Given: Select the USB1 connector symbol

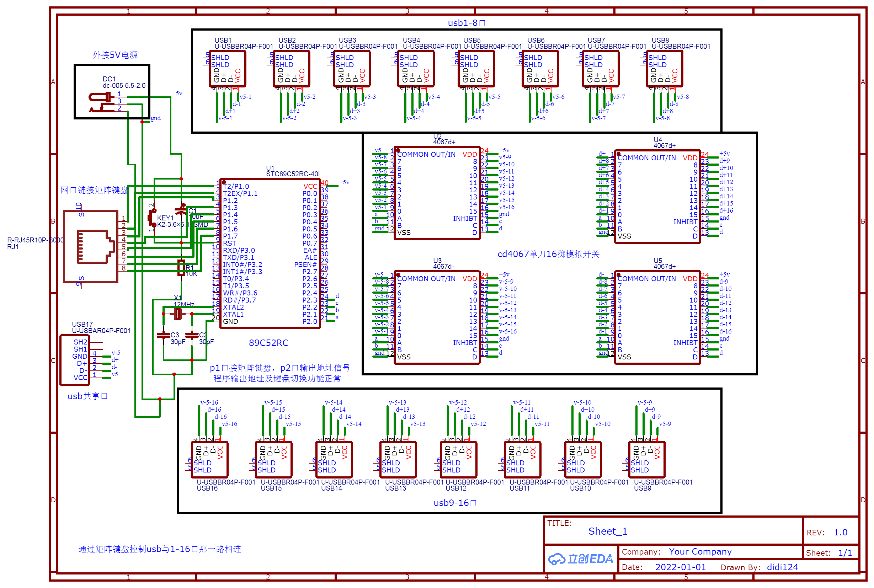Looking at the screenshot, I should 227,69.
